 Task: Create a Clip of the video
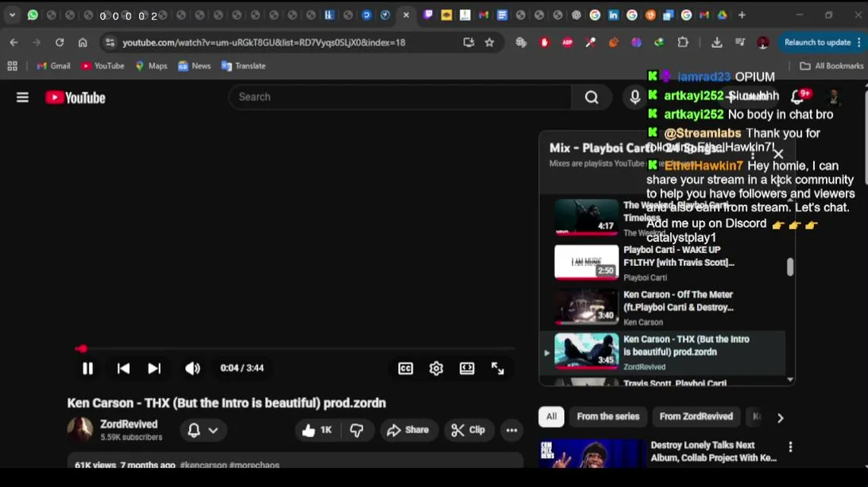(x=468, y=430)
